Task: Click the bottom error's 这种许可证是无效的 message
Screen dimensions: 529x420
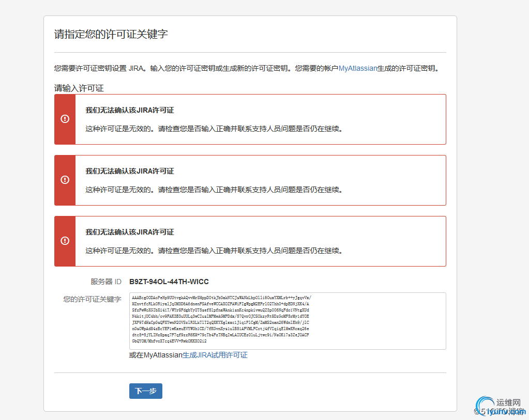Action: pyautogui.click(x=214, y=251)
